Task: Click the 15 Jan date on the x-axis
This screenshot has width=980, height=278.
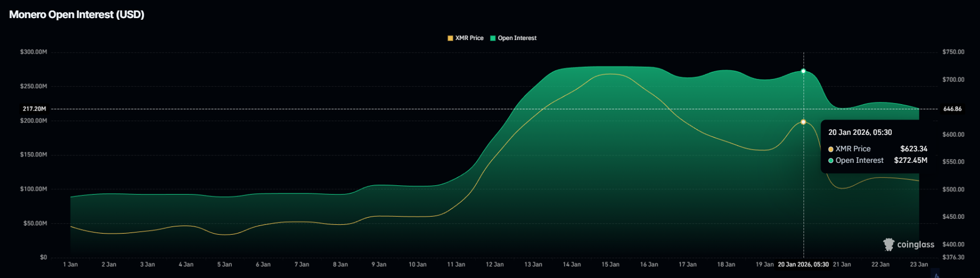Action: click(x=610, y=265)
